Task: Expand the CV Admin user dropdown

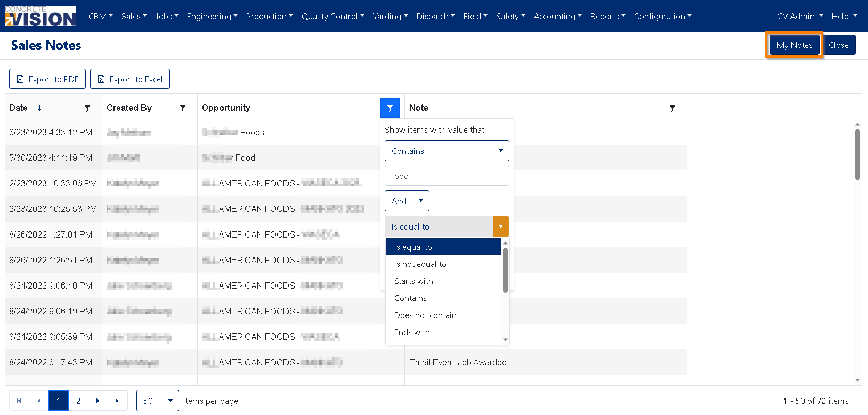Action: click(x=800, y=17)
